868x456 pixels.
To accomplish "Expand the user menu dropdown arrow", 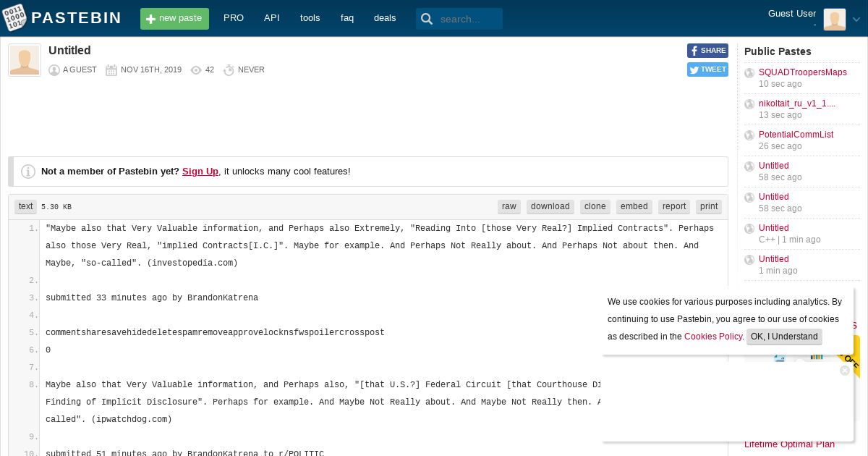I will (856, 20).
